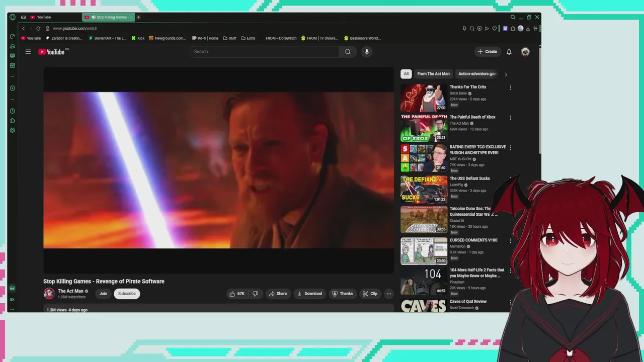Open the easy setup sliders icon
644x362 pixels.
coord(535,29)
